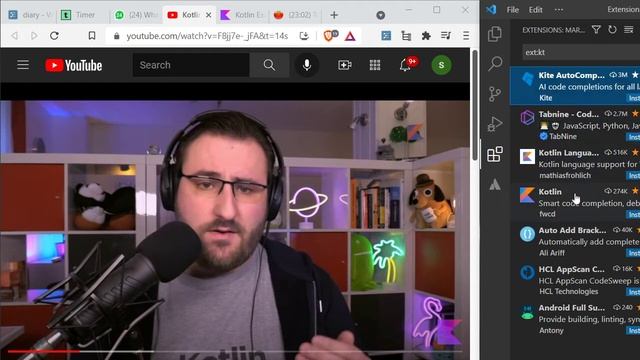This screenshot has width=640, height=360.
Task: Switch to the WhatsApp (24) browser tab
Action: click(x=136, y=15)
